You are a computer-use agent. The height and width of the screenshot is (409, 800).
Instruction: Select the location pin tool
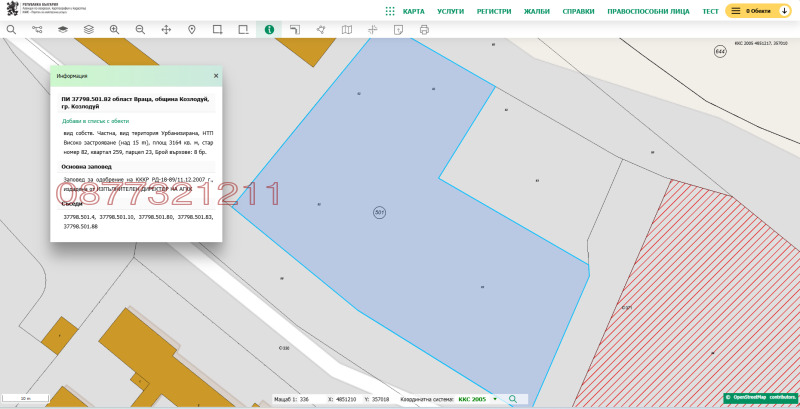(192, 30)
